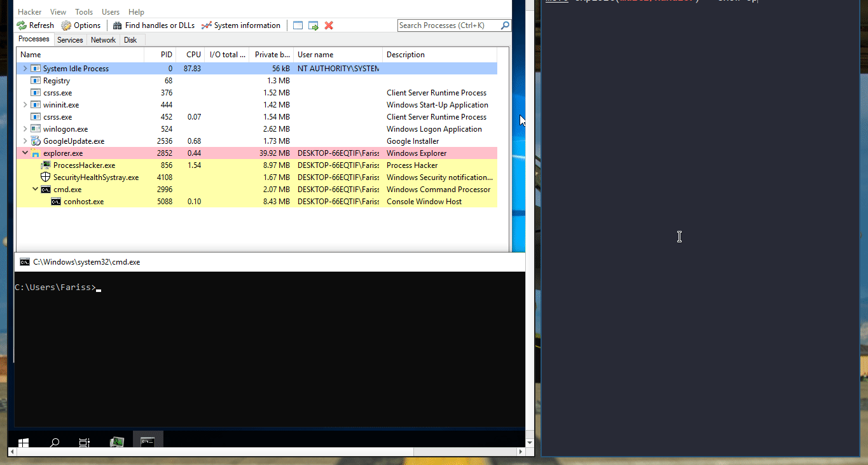Click Process Hacker taskbar icon
This screenshot has height=465, width=868.
(x=116, y=443)
